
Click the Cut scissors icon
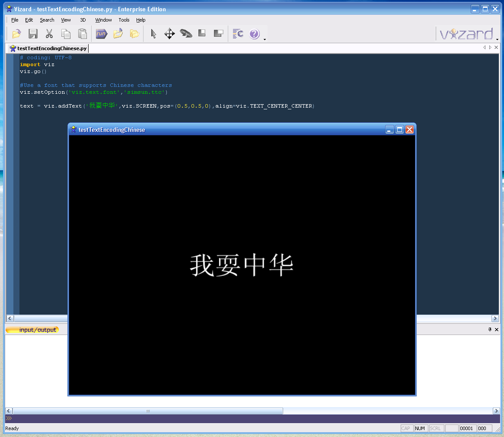49,34
